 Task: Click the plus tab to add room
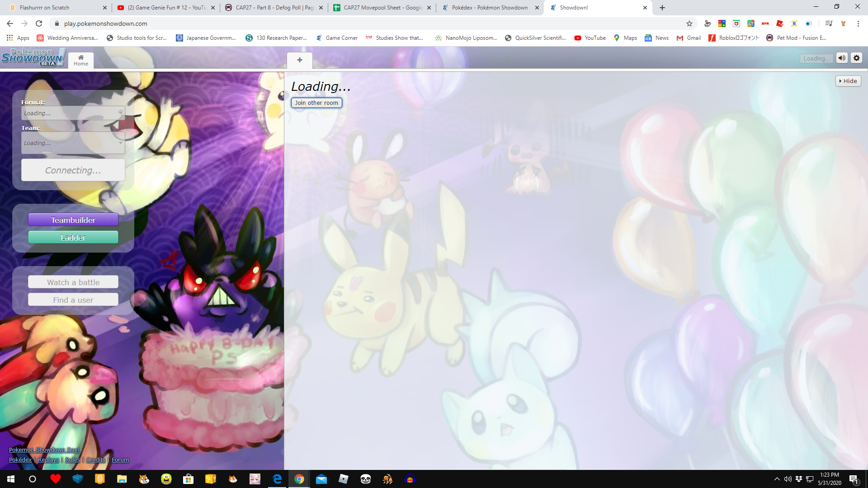pyautogui.click(x=299, y=60)
